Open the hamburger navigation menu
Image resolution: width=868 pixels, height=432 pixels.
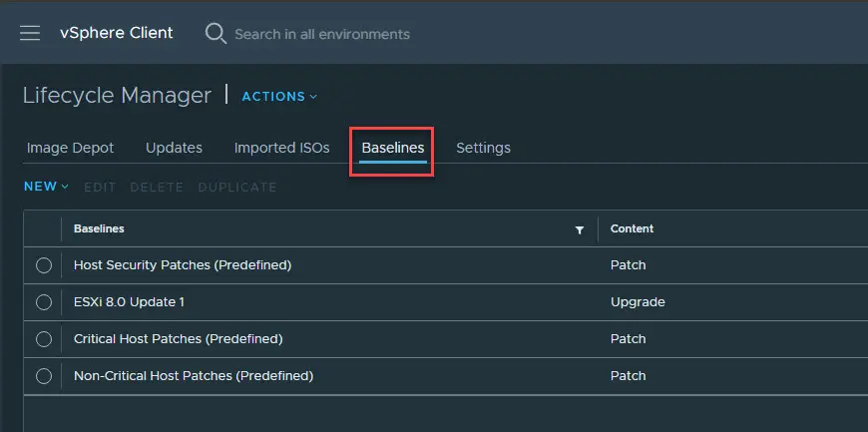[30, 33]
